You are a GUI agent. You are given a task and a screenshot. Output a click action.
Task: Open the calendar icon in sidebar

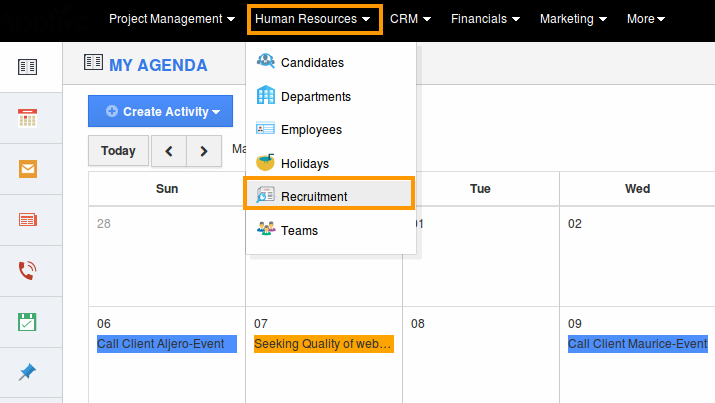click(x=27, y=118)
